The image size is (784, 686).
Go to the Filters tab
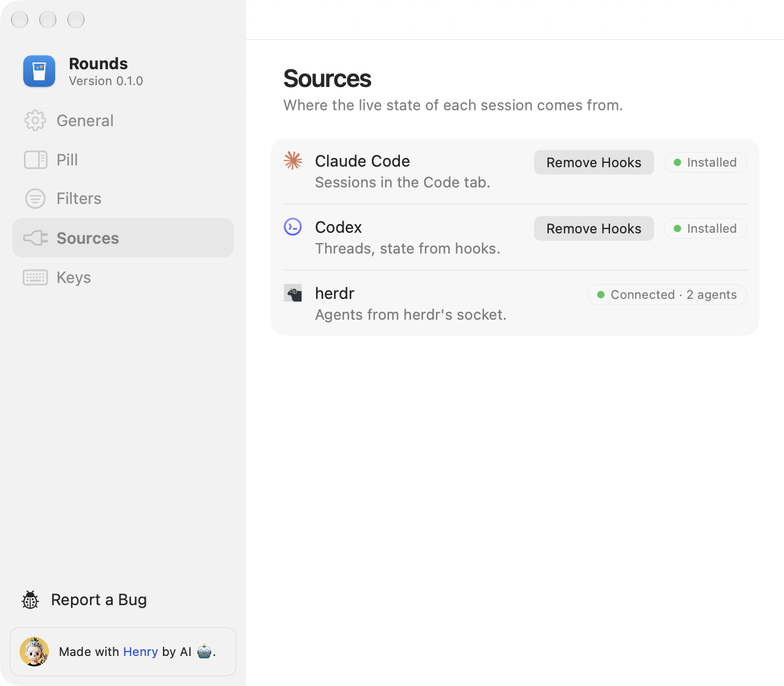tap(123, 198)
